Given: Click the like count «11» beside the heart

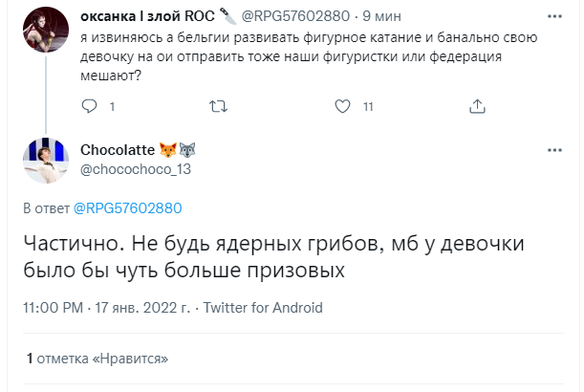Looking at the screenshot, I should point(368,107).
